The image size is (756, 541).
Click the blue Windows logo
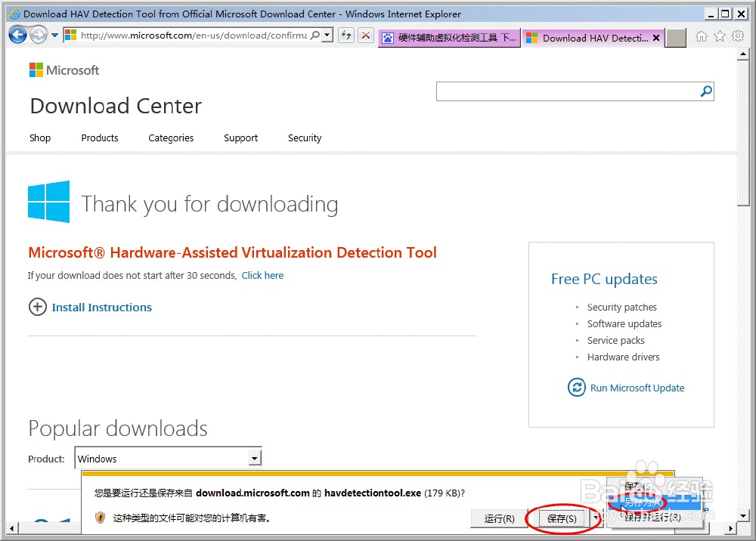coord(48,202)
